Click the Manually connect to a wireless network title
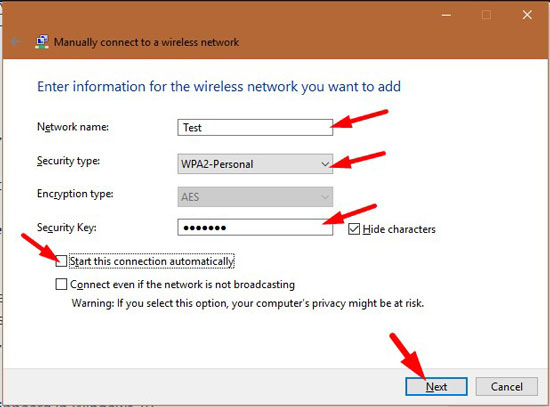Screen dimensions: 550x407 point(146,42)
